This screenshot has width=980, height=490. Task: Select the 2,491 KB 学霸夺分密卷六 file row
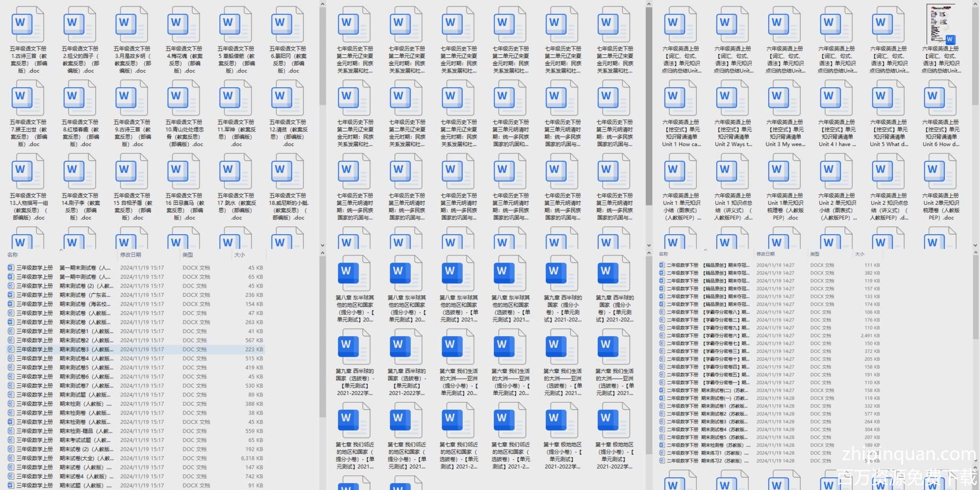tap(769, 336)
